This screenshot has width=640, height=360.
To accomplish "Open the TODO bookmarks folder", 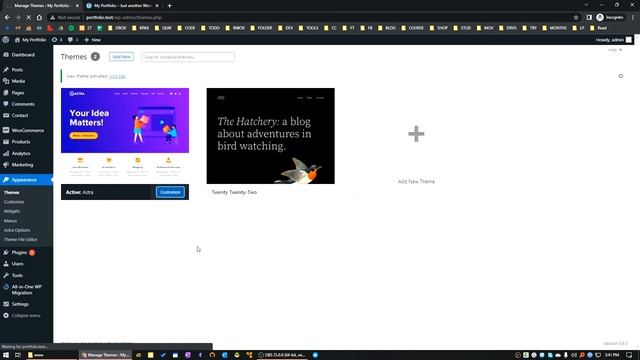I will pos(210,28).
